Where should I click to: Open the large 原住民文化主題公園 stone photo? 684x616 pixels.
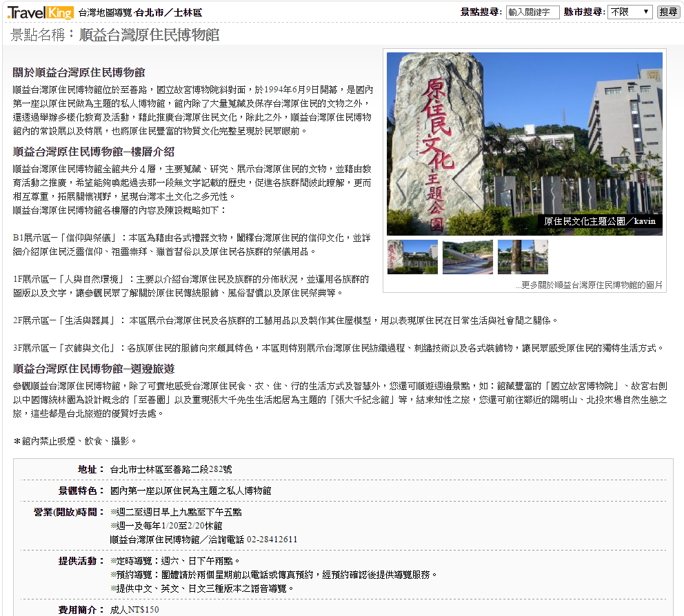coord(524,144)
